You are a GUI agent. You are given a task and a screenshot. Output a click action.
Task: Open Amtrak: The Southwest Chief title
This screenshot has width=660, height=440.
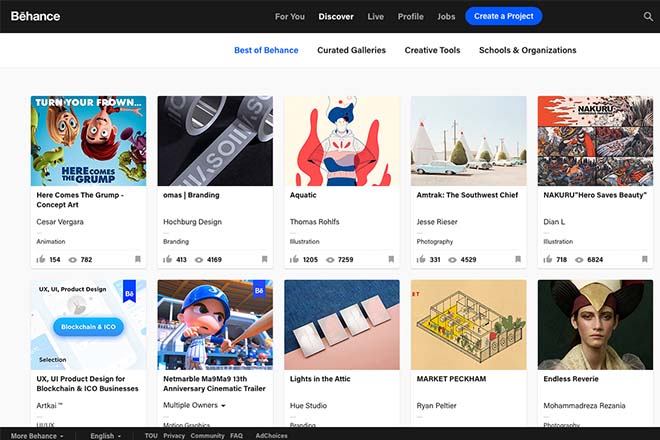pyautogui.click(x=467, y=195)
